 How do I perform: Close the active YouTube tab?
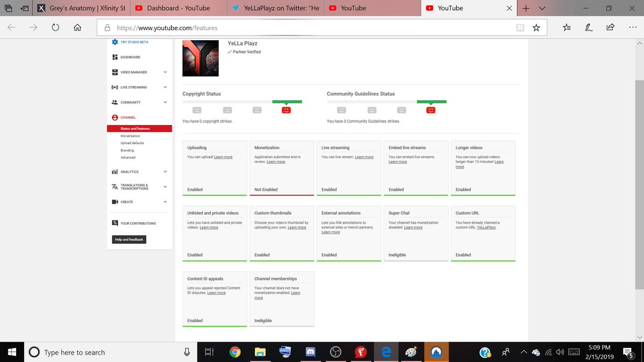pos(509,8)
